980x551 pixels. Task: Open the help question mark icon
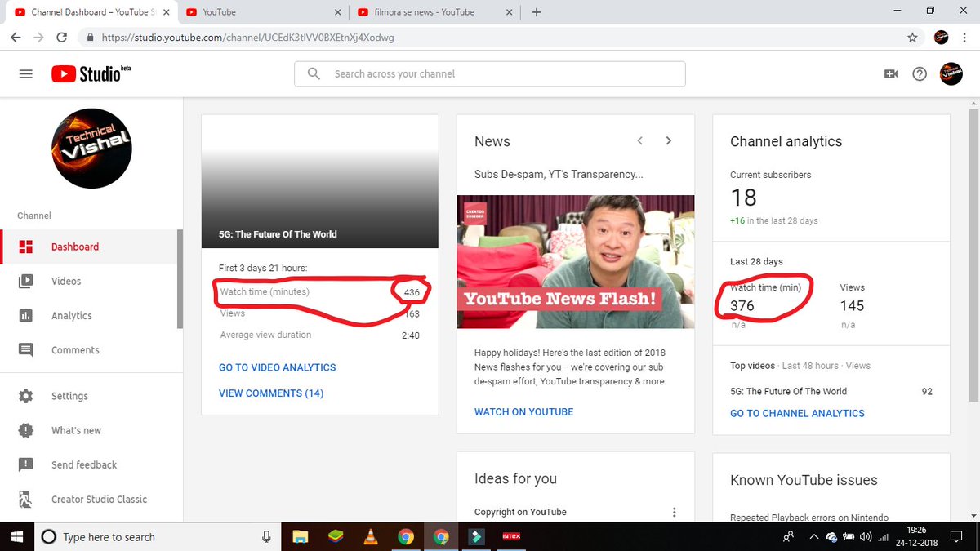(x=920, y=73)
